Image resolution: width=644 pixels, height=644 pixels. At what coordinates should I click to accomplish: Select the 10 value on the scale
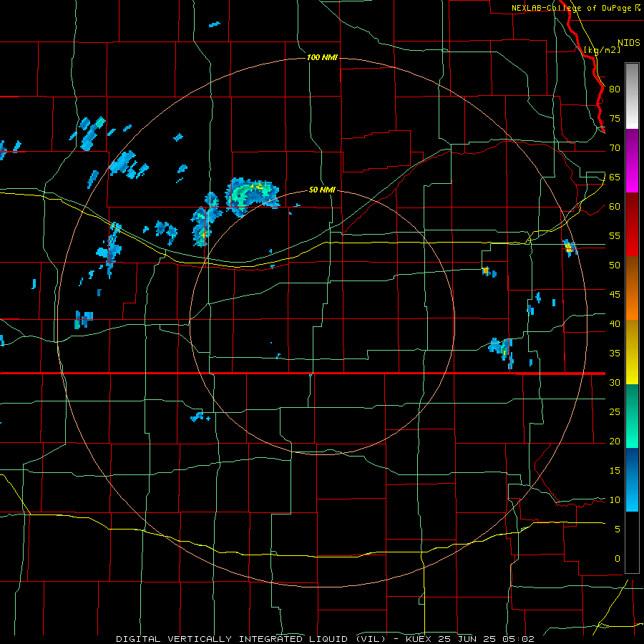(x=615, y=500)
